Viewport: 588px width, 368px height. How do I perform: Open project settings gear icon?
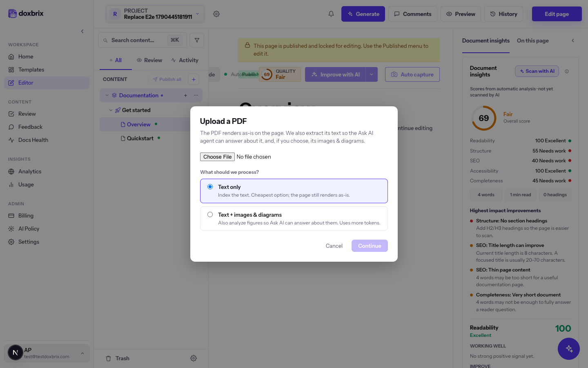point(216,14)
